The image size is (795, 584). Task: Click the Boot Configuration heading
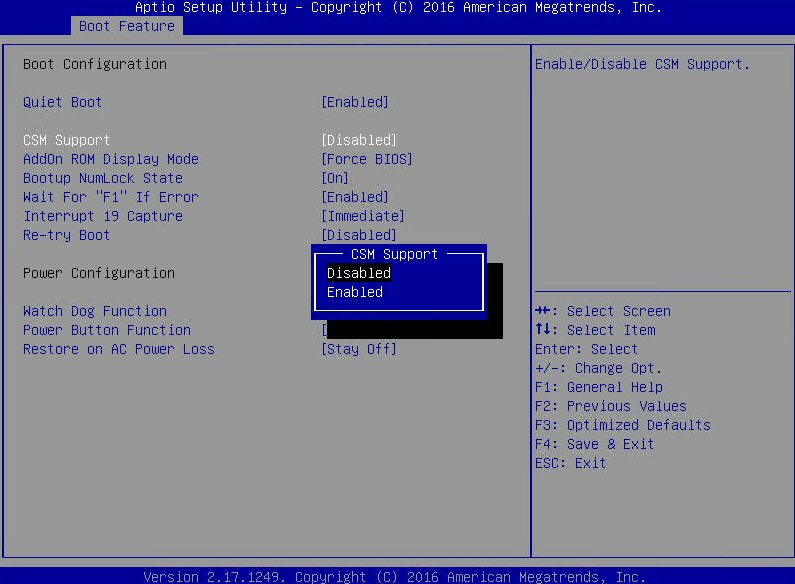(95, 64)
